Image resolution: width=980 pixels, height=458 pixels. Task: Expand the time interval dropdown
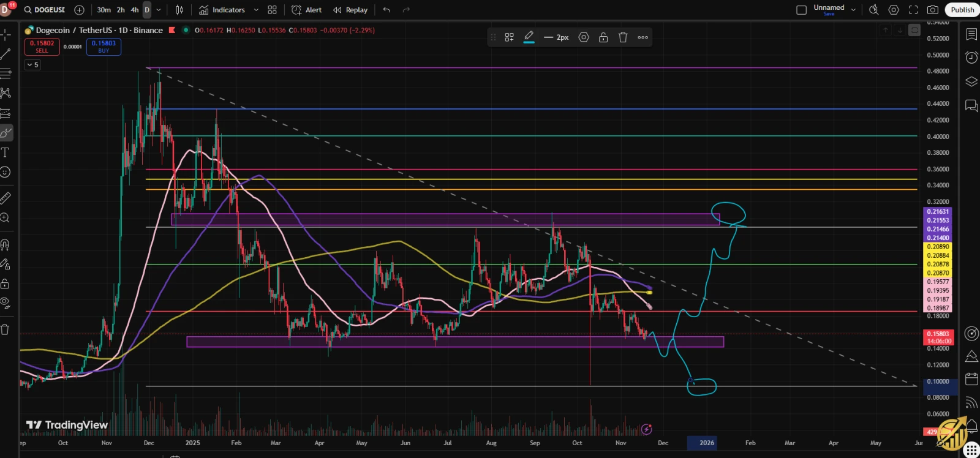point(159,10)
